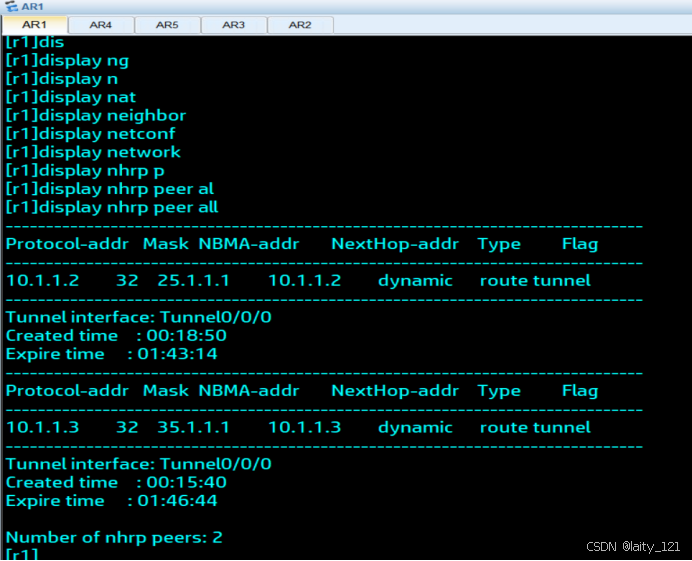Click the '[r1]display netconf' line

[90, 134]
